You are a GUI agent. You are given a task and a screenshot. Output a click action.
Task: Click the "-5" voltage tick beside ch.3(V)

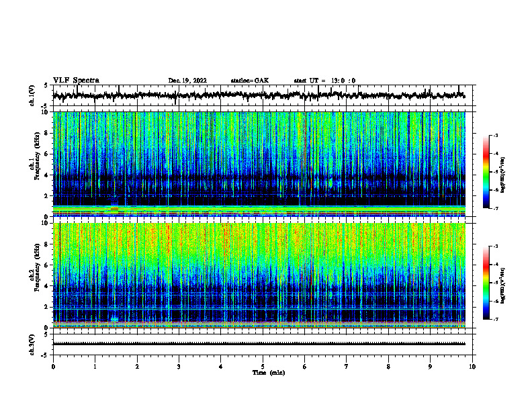coord(45,355)
